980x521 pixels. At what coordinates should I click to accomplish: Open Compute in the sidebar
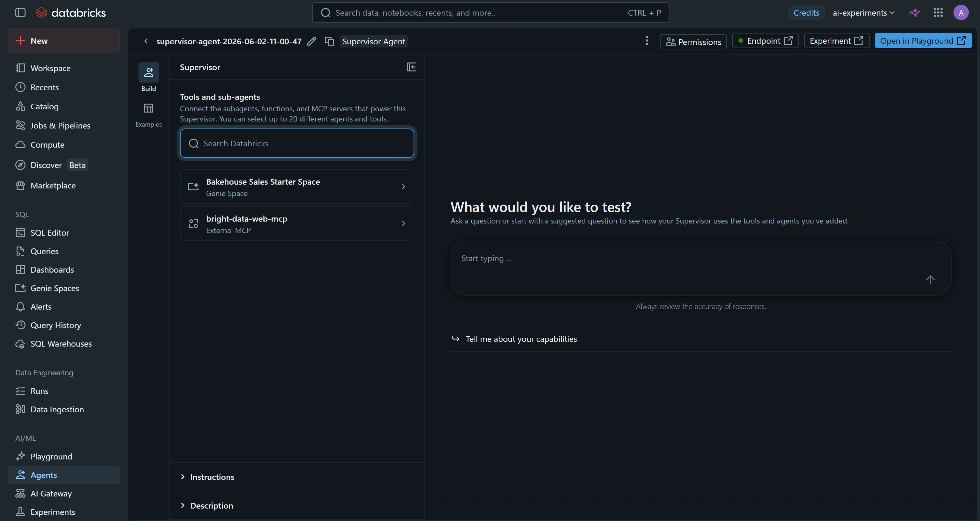(x=64, y=144)
